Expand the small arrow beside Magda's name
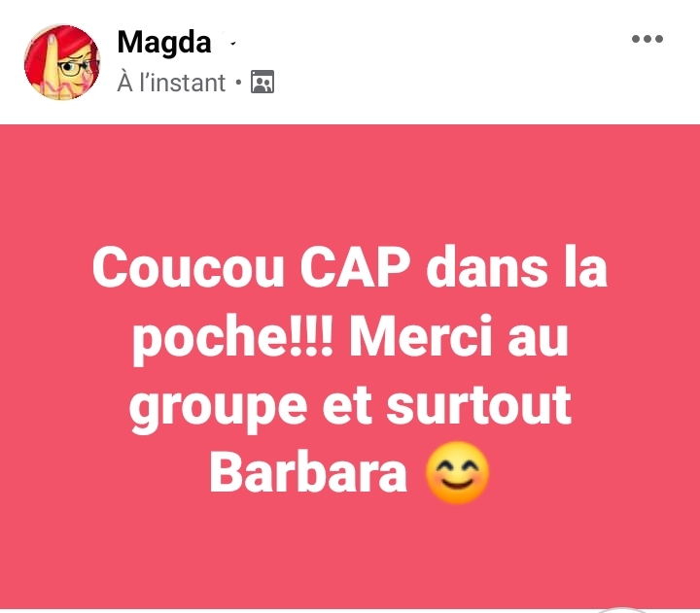700x613 pixels. pos(232,44)
